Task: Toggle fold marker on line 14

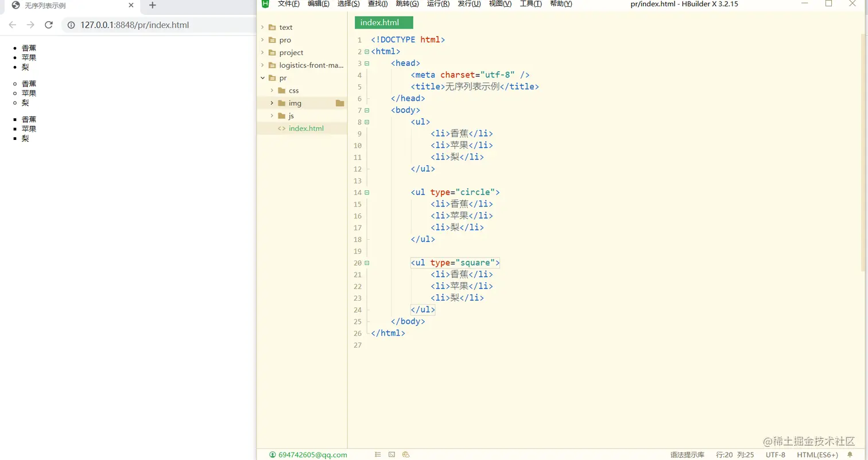Action: (367, 192)
